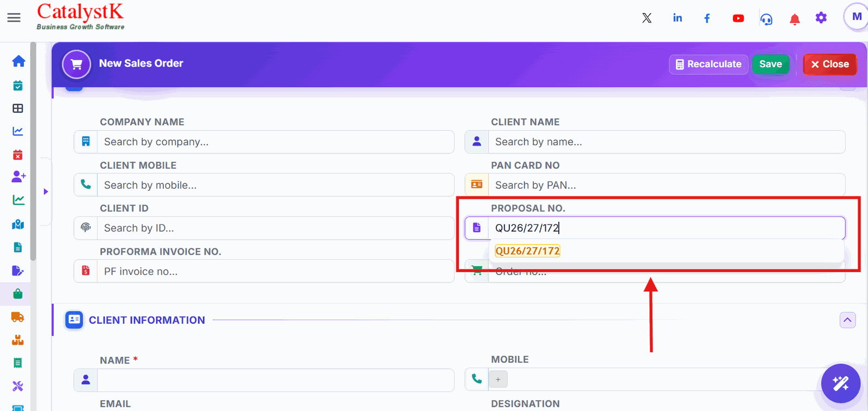Viewport: 868px width, 411px height.
Task: Click the Client Mobile search field
Action: click(276, 185)
